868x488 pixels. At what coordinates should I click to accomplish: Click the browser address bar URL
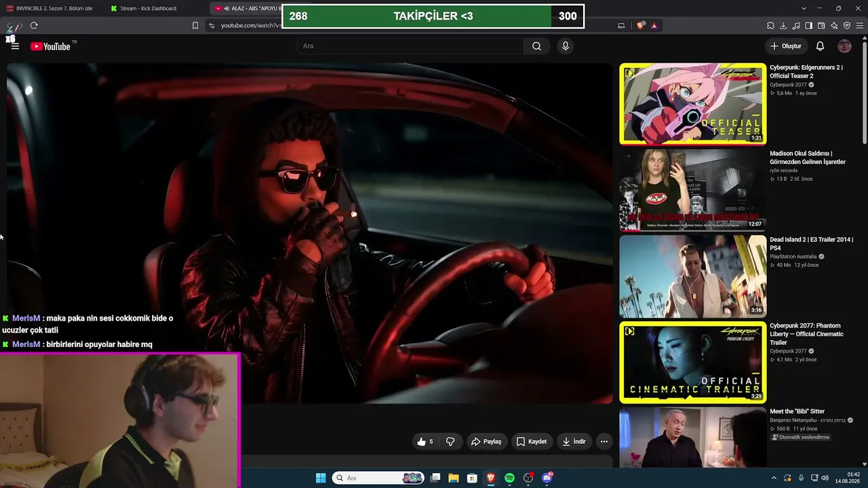coord(251,26)
